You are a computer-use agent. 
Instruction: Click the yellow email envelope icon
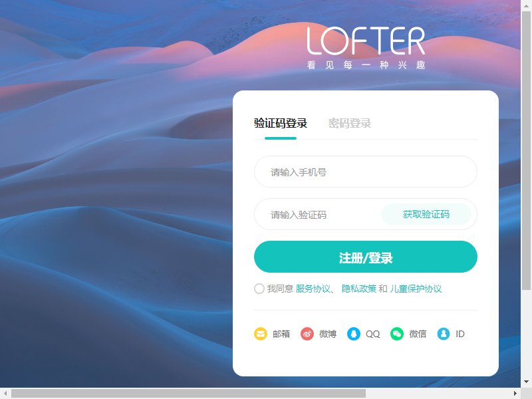click(x=260, y=334)
